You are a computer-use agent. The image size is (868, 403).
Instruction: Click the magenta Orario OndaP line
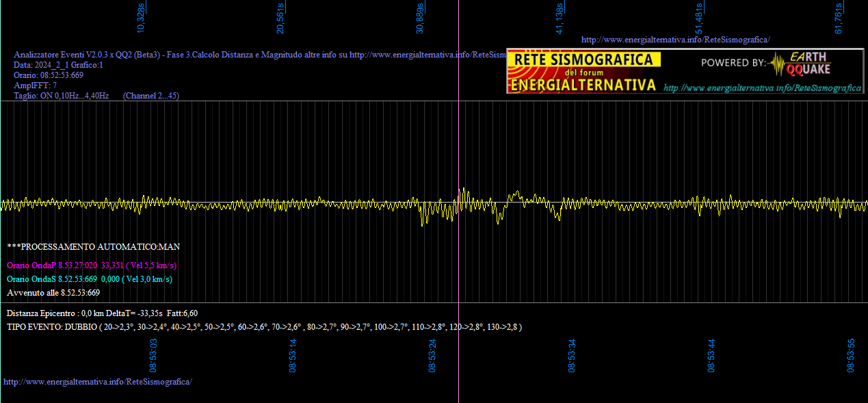[92, 265]
